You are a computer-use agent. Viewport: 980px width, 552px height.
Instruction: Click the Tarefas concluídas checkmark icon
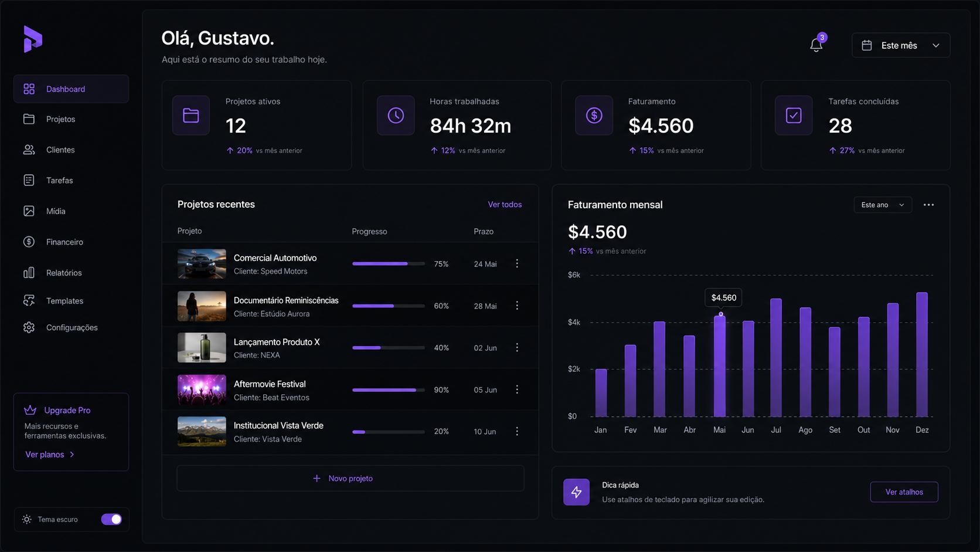794,116
